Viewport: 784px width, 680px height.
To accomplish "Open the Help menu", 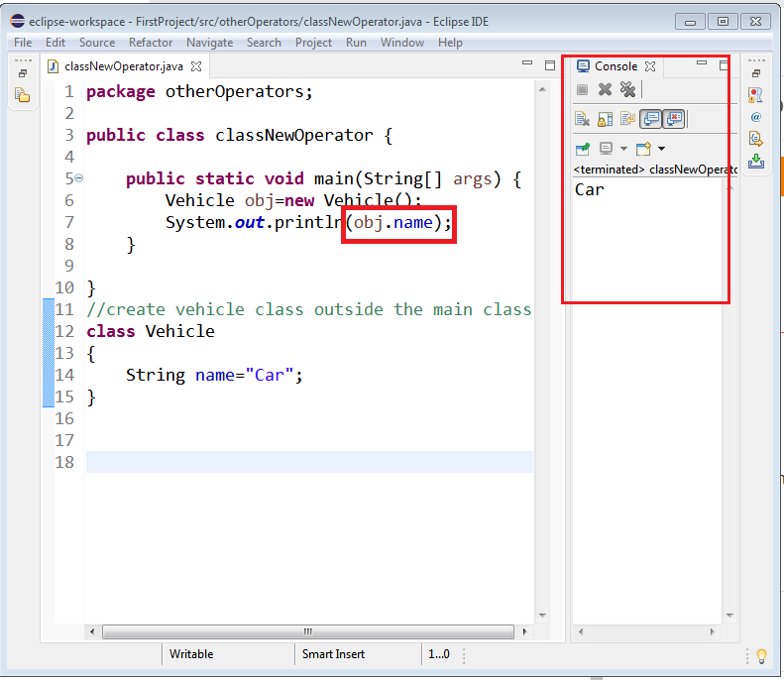I will click(x=450, y=43).
